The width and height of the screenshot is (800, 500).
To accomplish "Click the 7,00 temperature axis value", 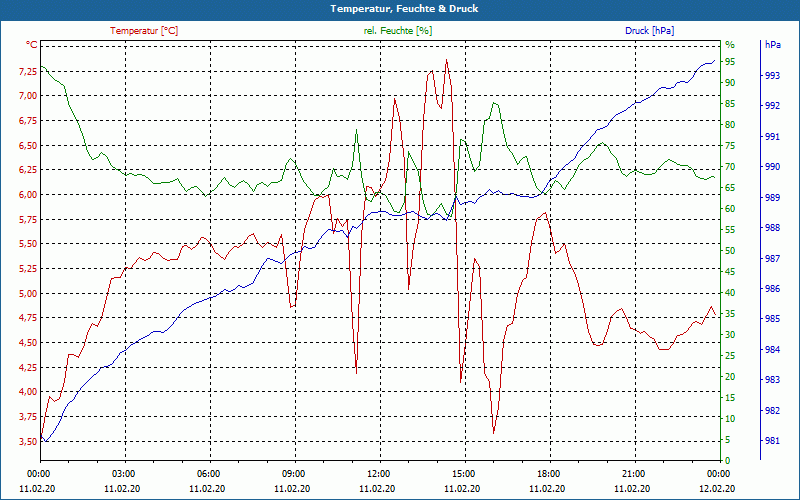I will pyautogui.click(x=28, y=96).
